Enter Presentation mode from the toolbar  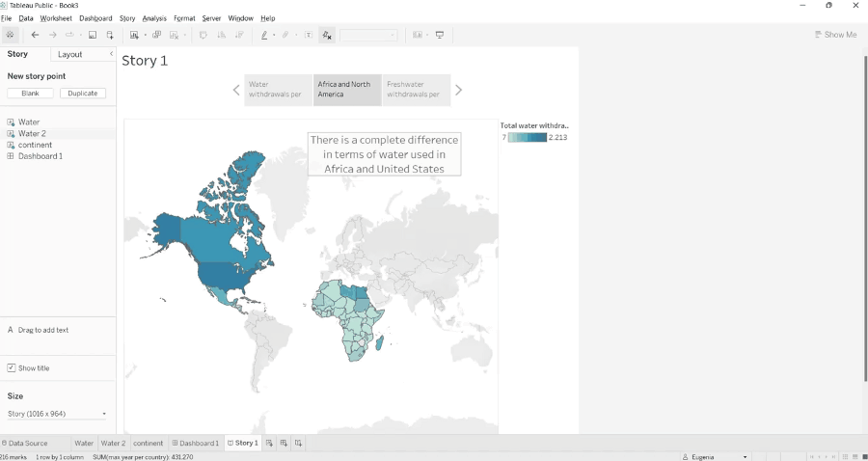coord(440,35)
